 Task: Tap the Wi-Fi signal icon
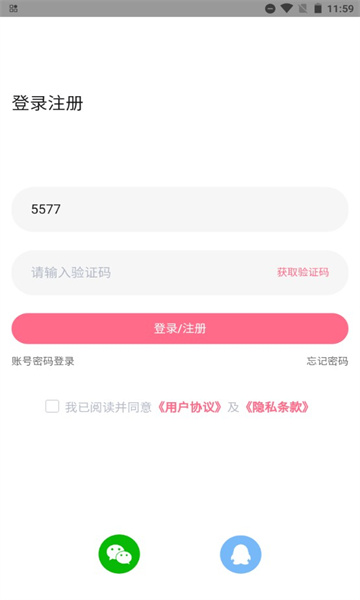tap(287, 8)
